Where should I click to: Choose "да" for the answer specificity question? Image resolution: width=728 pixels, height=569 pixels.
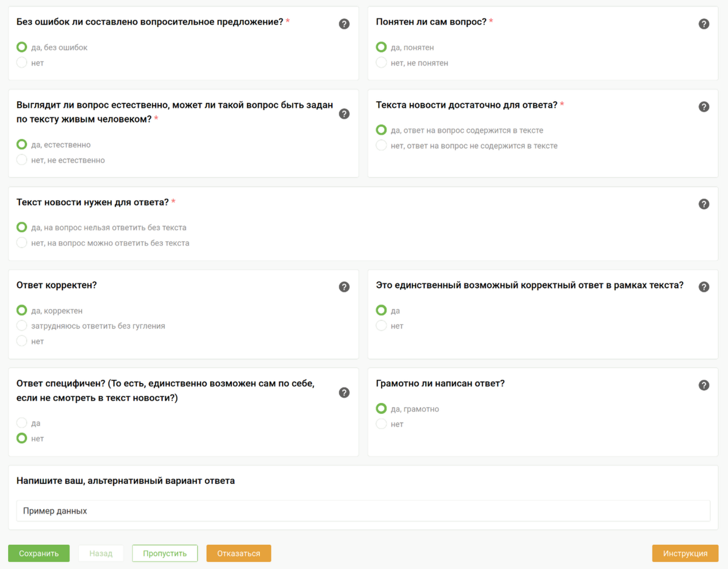tap(22, 423)
